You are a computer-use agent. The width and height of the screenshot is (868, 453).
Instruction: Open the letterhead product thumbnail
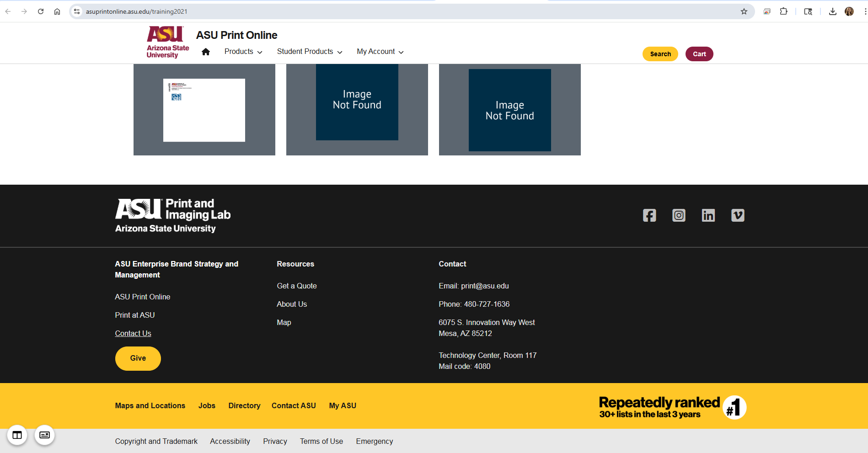(x=204, y=110)
